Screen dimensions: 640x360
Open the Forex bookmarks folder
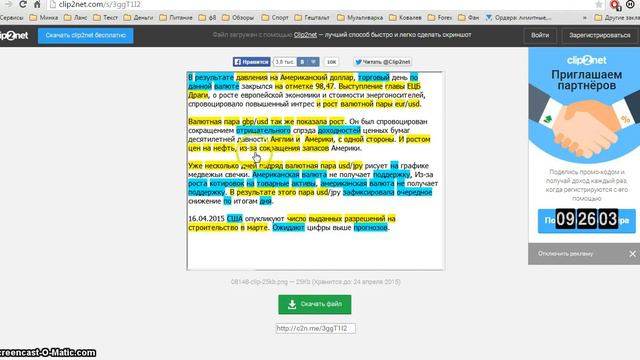pos(440,18)
